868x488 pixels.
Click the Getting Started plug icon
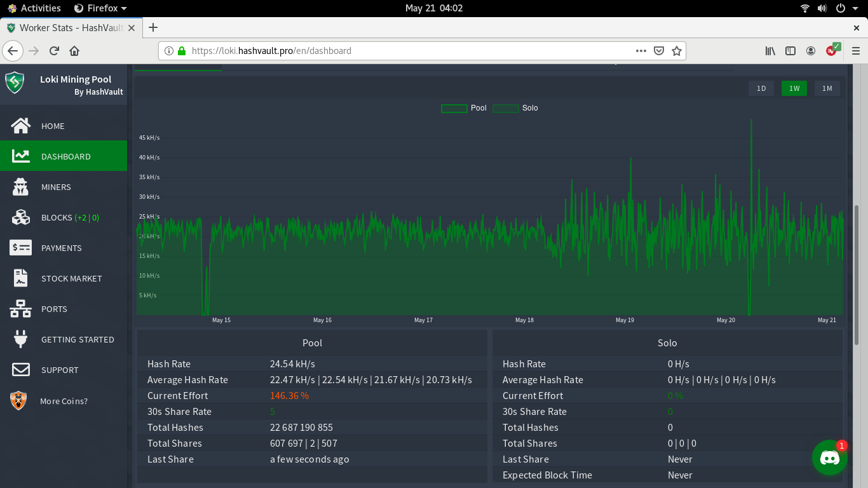coord(21,339)
